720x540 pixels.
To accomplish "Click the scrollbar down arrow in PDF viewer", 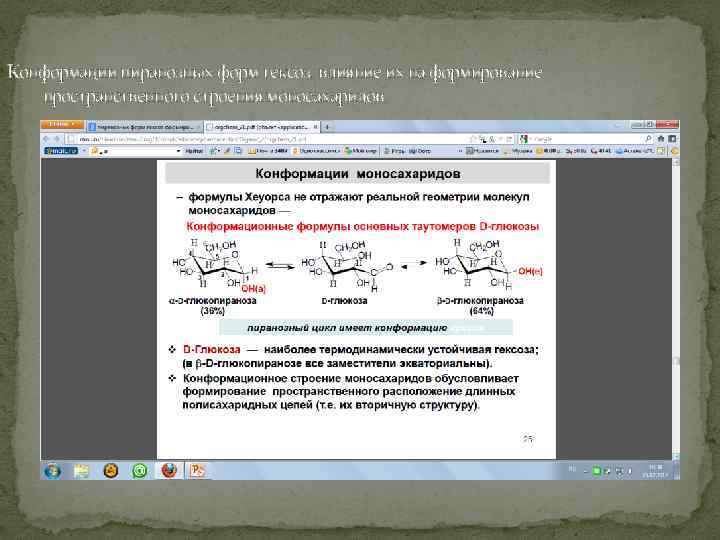I will 675,456.
